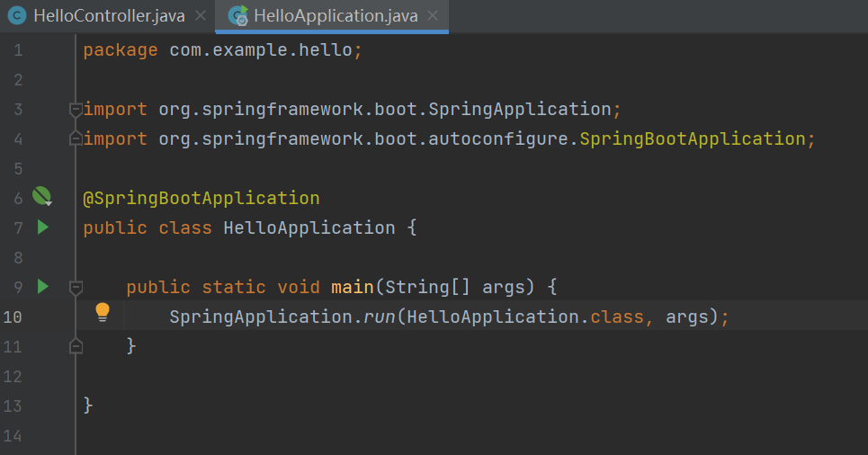
Task: Click the 'package' keyword on line 1
Action: click(x=121, y=50)
